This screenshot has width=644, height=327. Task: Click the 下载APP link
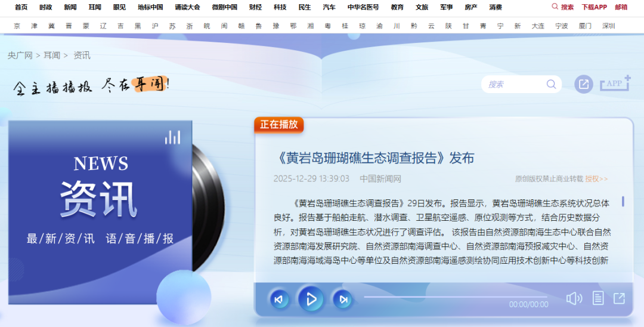coord(594,7)
